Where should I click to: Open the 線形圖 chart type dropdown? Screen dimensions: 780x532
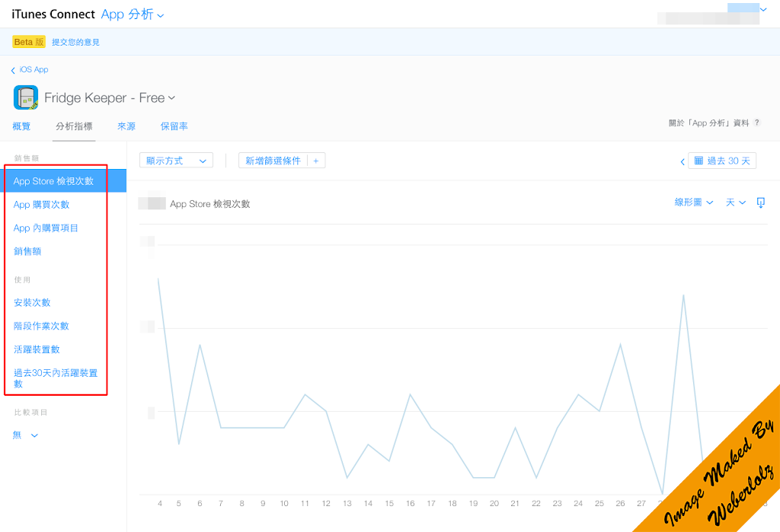pos(694,202)
